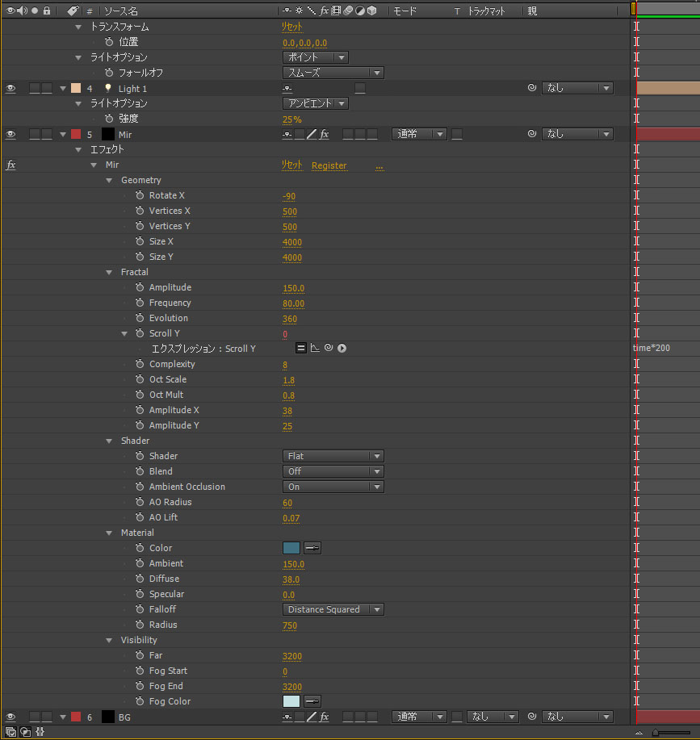
Task: Toggle preserve transparency box on Mir layer
Action: click(457, 135)
